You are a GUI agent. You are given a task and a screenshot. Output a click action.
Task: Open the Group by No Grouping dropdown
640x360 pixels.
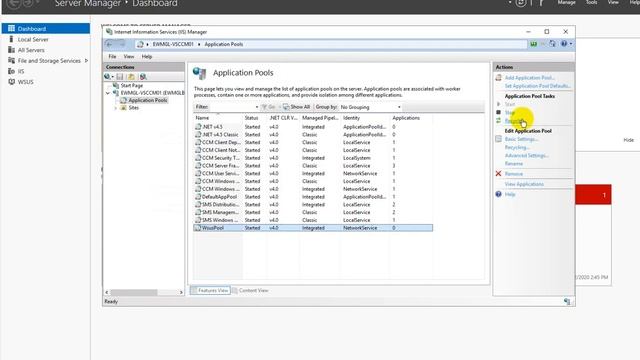pyautogui.click(x=370, y=107)
